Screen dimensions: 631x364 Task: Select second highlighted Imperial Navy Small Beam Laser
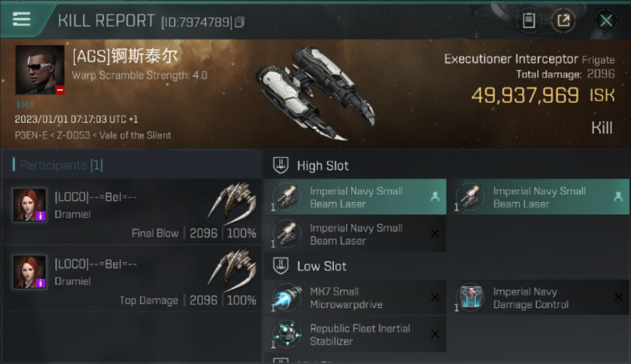click(x=538, y=197)
